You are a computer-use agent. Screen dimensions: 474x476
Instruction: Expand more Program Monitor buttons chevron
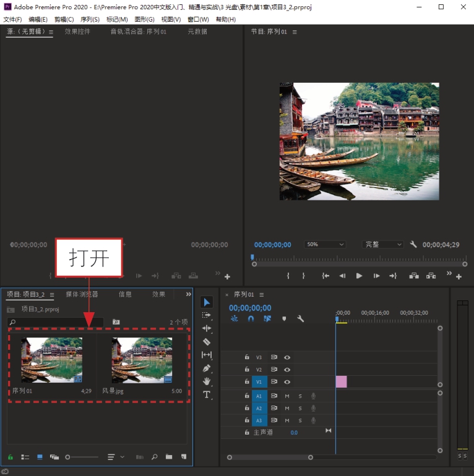449,273
